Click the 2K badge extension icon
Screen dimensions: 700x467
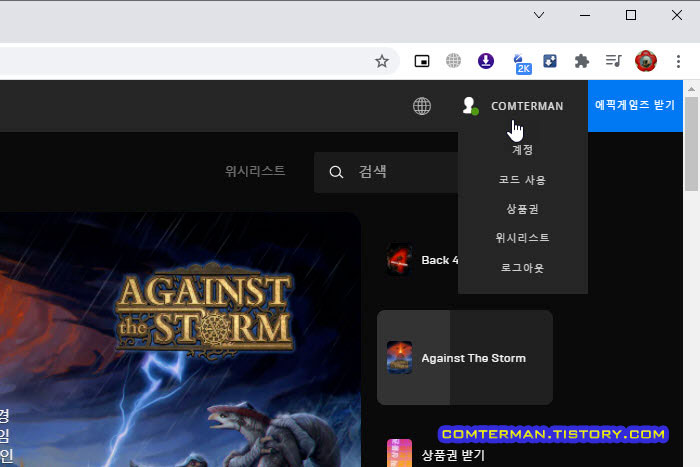(521, 64)
